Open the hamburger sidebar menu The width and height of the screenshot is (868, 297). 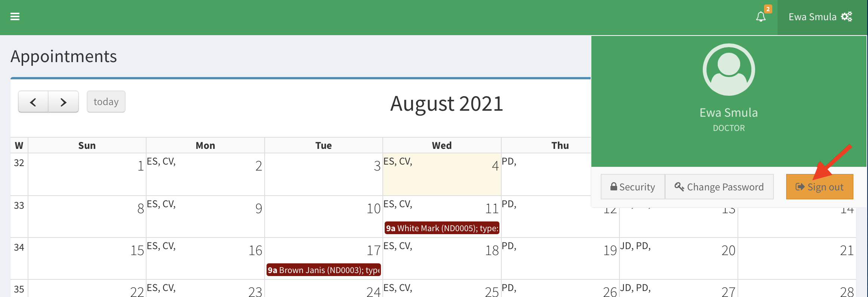[15, 16]
